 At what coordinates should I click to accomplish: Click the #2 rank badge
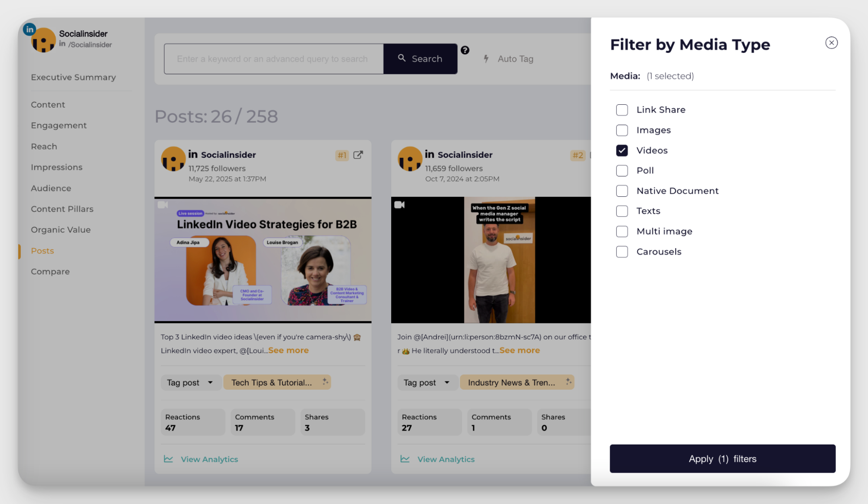578,155
